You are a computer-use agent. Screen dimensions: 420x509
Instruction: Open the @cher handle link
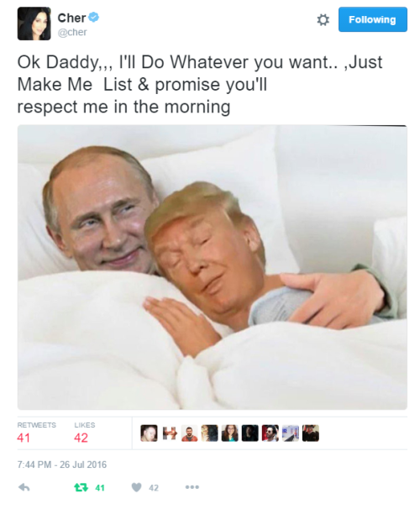click(x=72, y=32)
